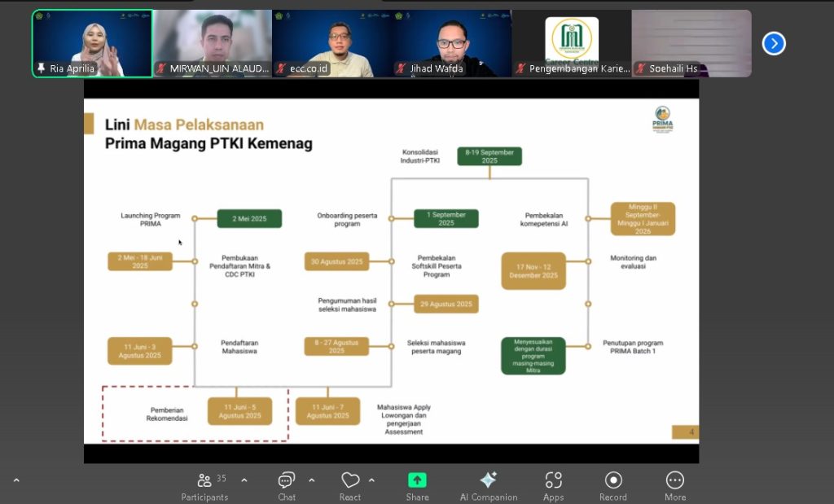Click 'Penutupan program PRIMA Batch 1' text
Image resolution: width=834 pixels, height=504 pixels.
(x=633, y=347)
